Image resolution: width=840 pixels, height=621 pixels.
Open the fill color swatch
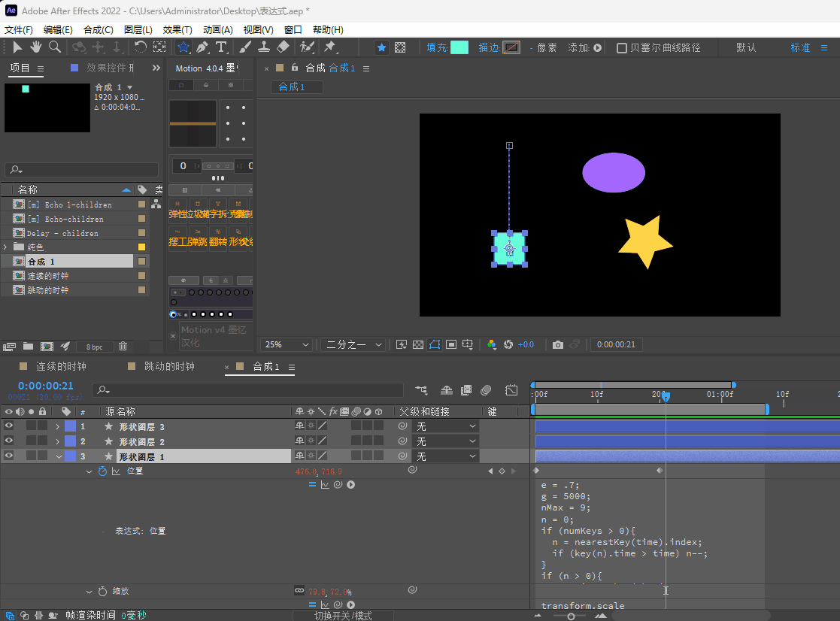click(459, 47)
